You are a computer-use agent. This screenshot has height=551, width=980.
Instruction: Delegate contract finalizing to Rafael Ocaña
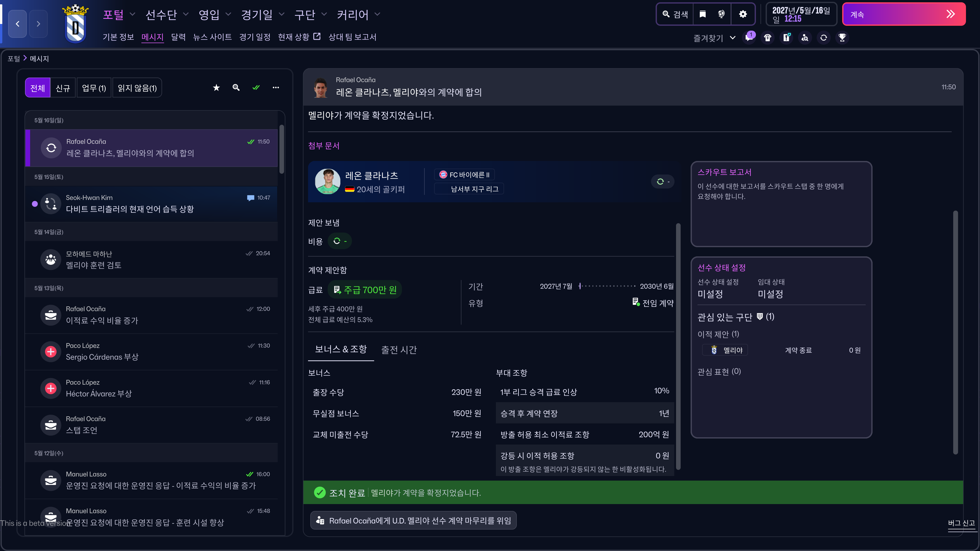pos(413,520)
